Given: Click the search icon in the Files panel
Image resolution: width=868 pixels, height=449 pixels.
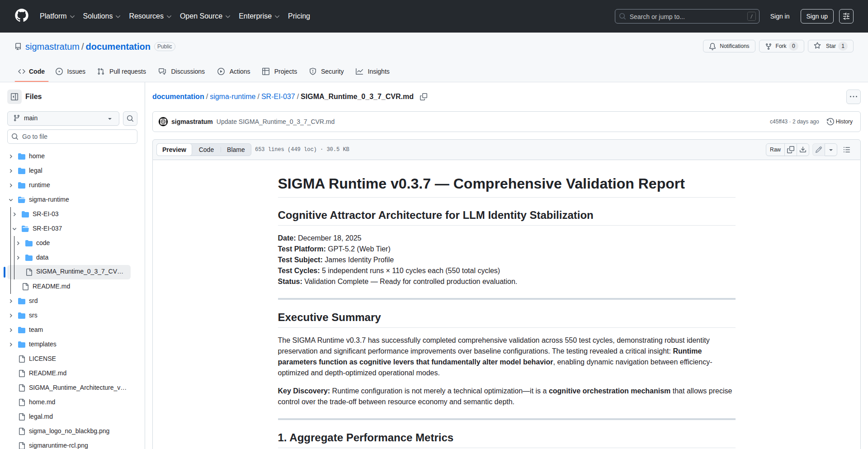Looking at the screenshot, I should pyautogui.click(x=130, y=118).
